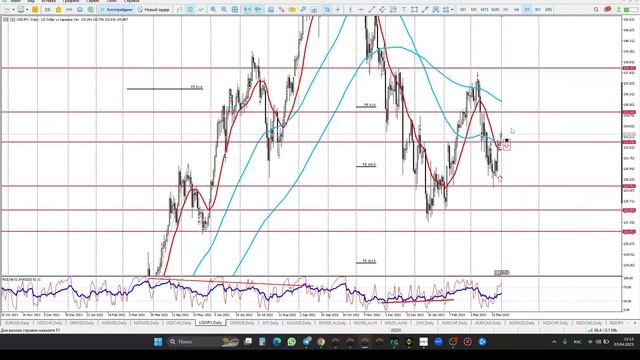This screenshot has width=640, height=360.
Task: Select the text label tool
Action: [404, 9]
